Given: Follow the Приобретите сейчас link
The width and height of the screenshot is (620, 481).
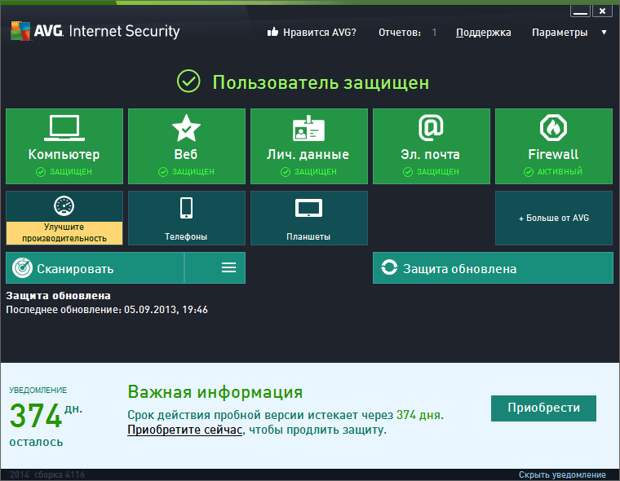Looking at the screenshot, I should click(185, 430).
